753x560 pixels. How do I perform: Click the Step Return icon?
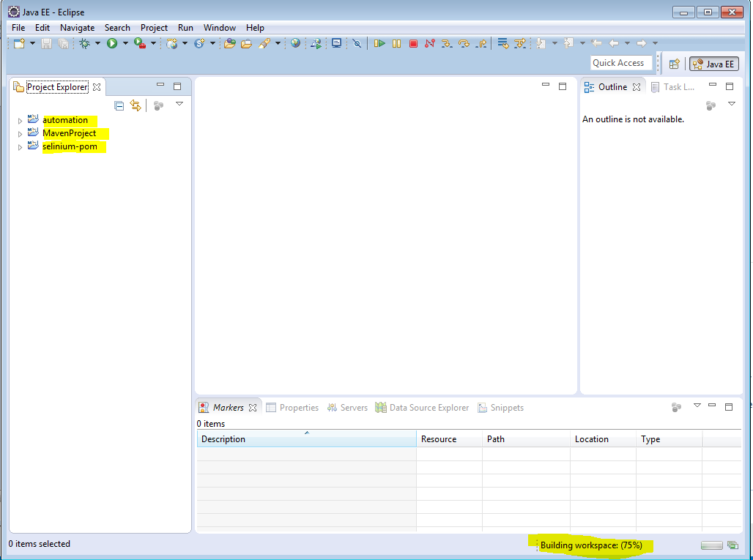[x=481, y=44]
